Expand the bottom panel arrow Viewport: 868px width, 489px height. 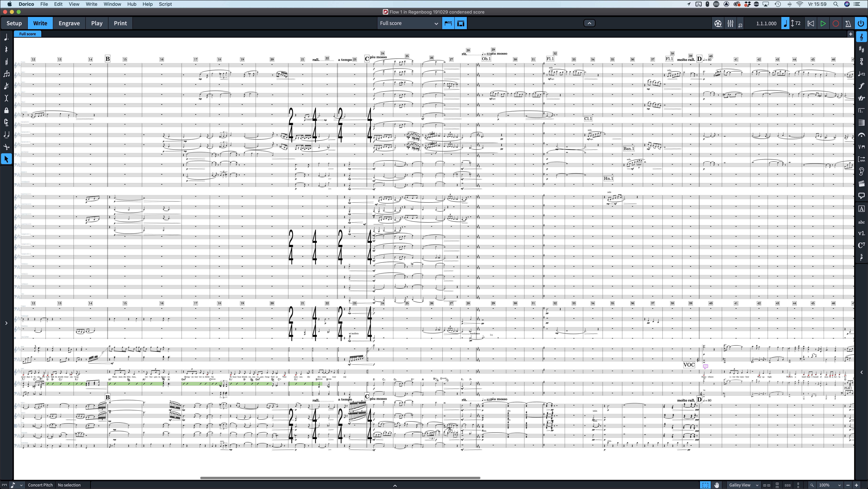point(395,486)
